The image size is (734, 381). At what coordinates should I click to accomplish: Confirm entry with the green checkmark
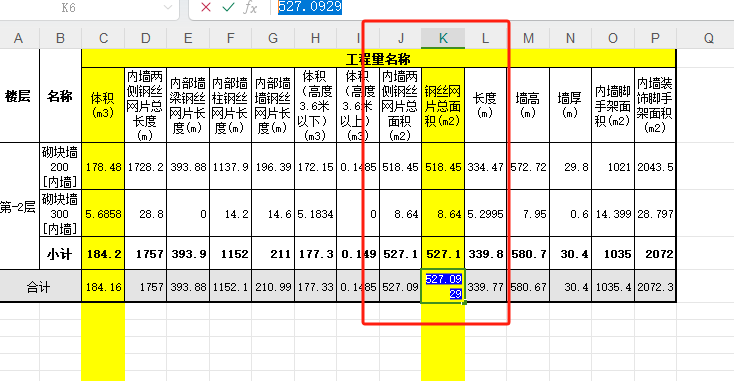click(x=228, y=7)
